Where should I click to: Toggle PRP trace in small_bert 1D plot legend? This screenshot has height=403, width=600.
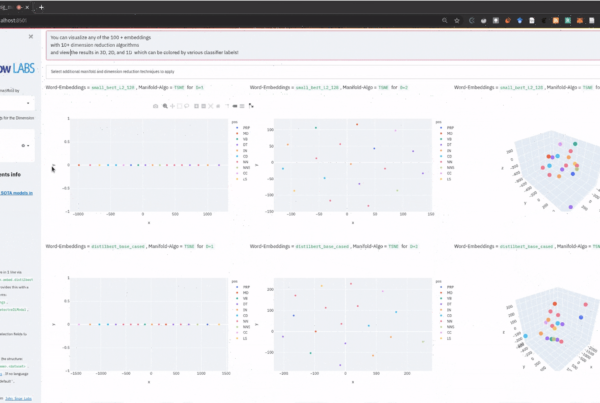tap(243, 128)
